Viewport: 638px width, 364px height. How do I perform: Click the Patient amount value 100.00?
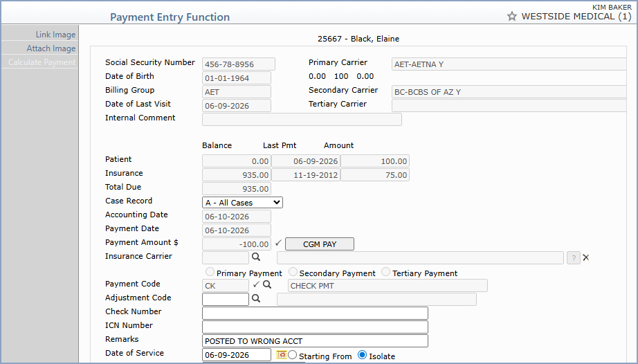tap(375, 161)
